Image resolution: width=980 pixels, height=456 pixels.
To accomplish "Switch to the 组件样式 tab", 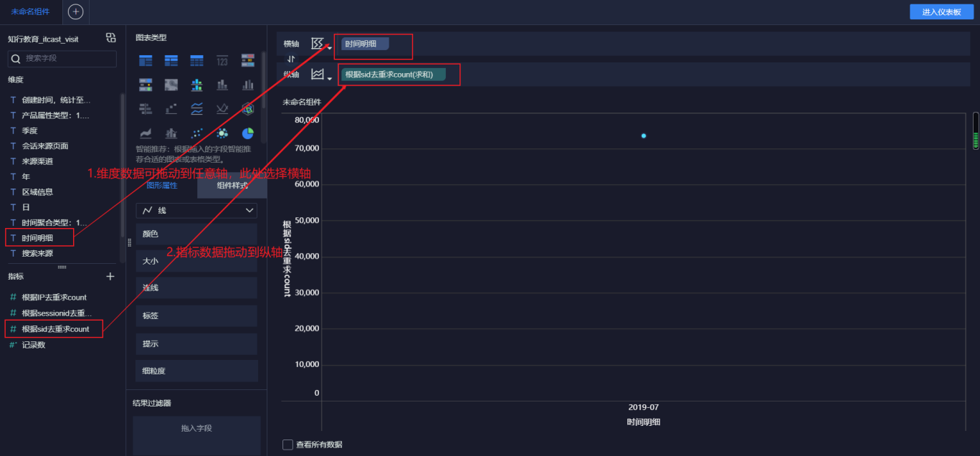I will [232, 185].
